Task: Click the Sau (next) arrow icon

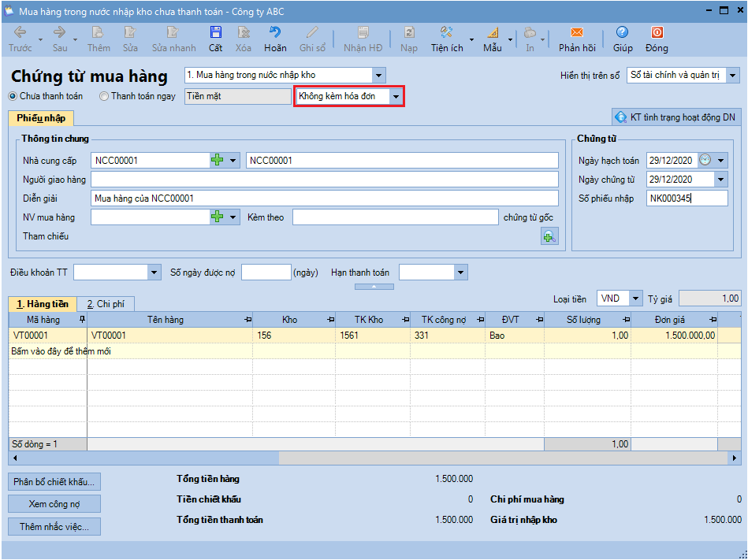Action: point(60,32)
